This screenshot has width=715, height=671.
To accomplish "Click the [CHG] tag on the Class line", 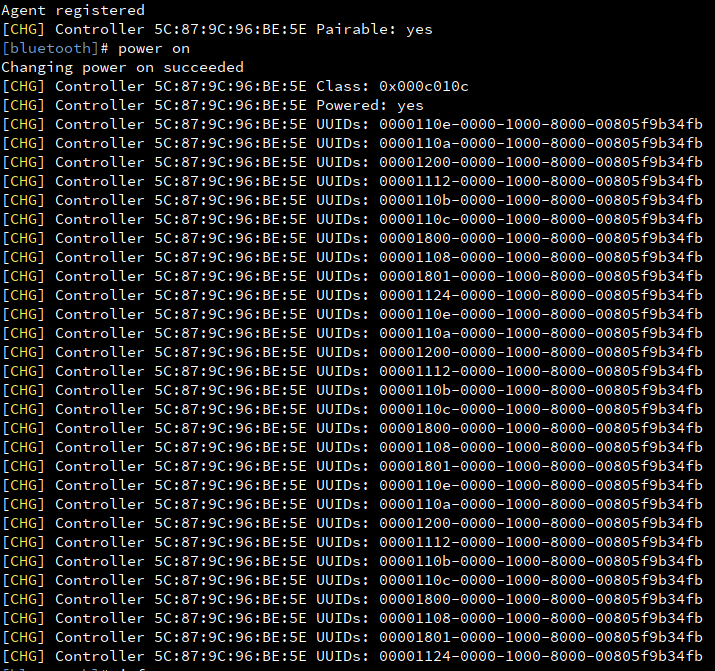I will (23, 86).
